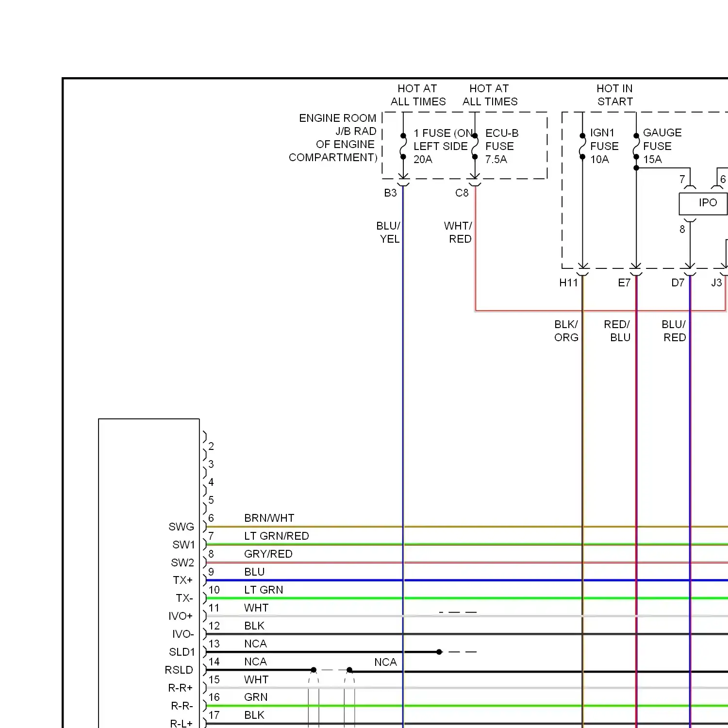
Task: Select the "IGN1 FUSE 10A" label
Action: (x=604, y=146)
